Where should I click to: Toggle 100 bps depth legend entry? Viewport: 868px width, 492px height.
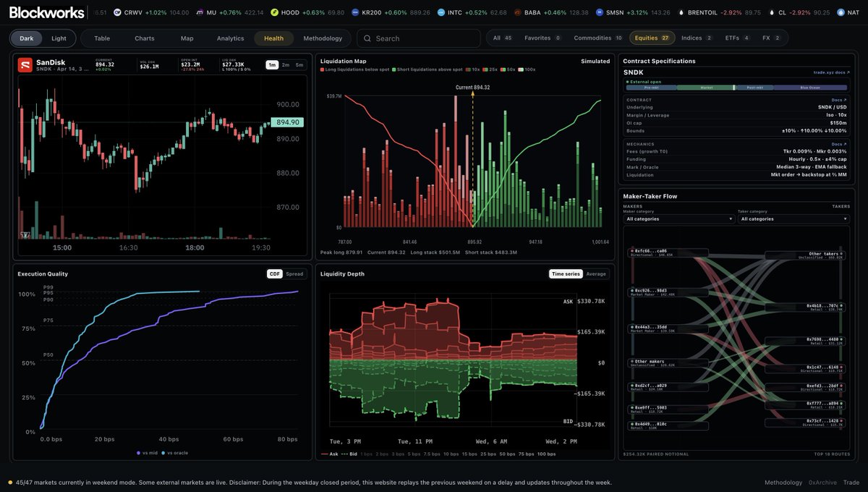coord(547,454)
